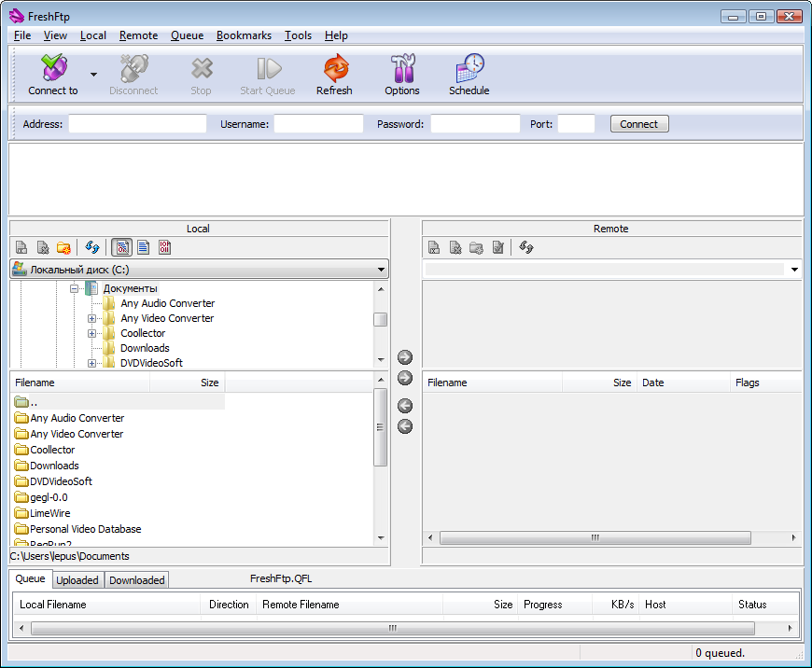This screenshot has width=812, height=668.
Task: Toggle the ASCII text transfer mode button
Action: 144,247
